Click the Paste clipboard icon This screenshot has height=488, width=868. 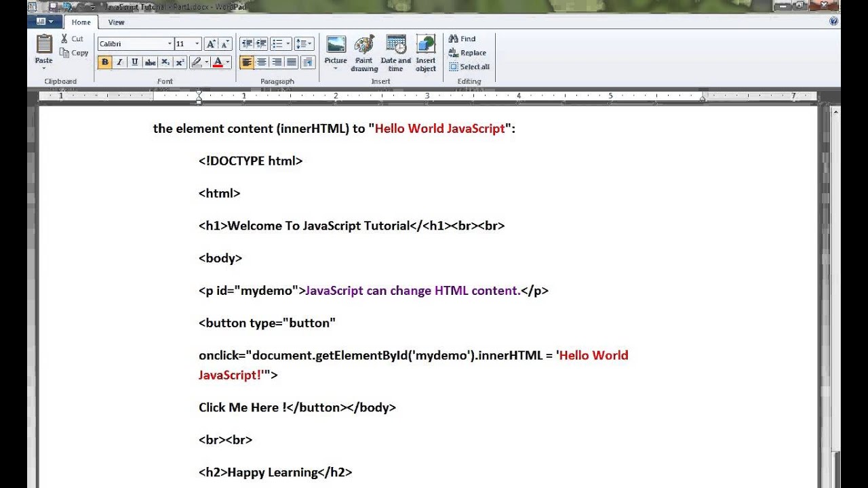44,44
